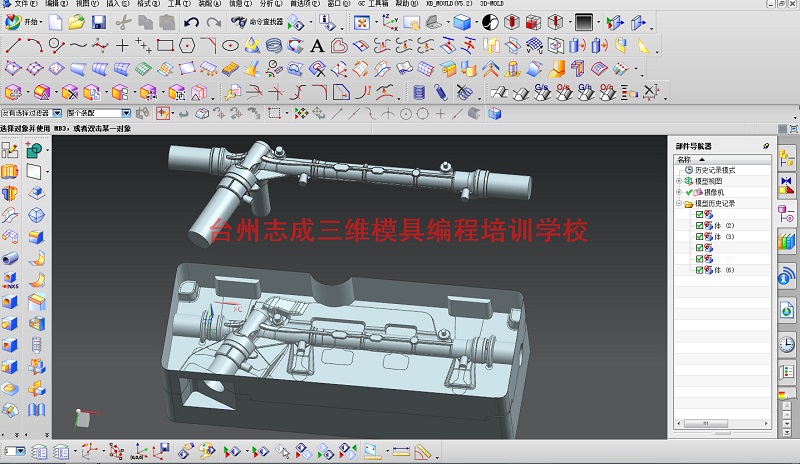Select the blue spring coil icon
The image size is (800, 464).
click(419, 92)
